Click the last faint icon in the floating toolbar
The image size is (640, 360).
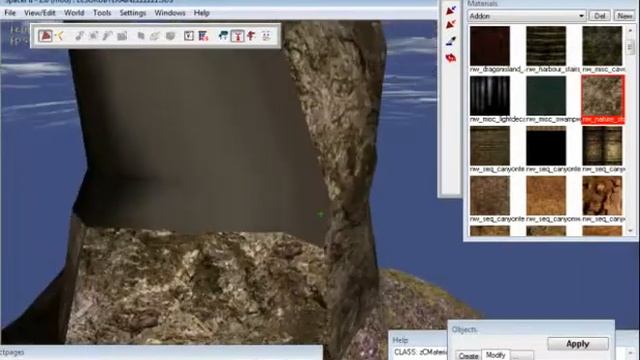266,36
